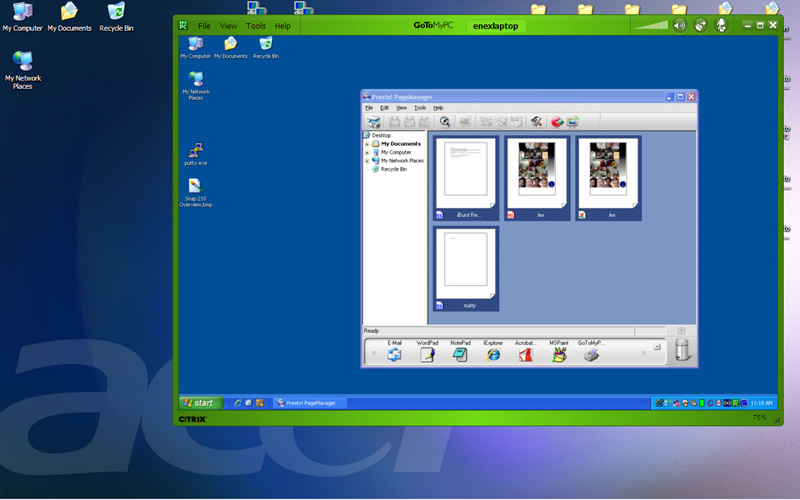Click application bar right chevron arrows
Image resolution: width=800 pixels, height=500 pixels.
click(643, 353)
